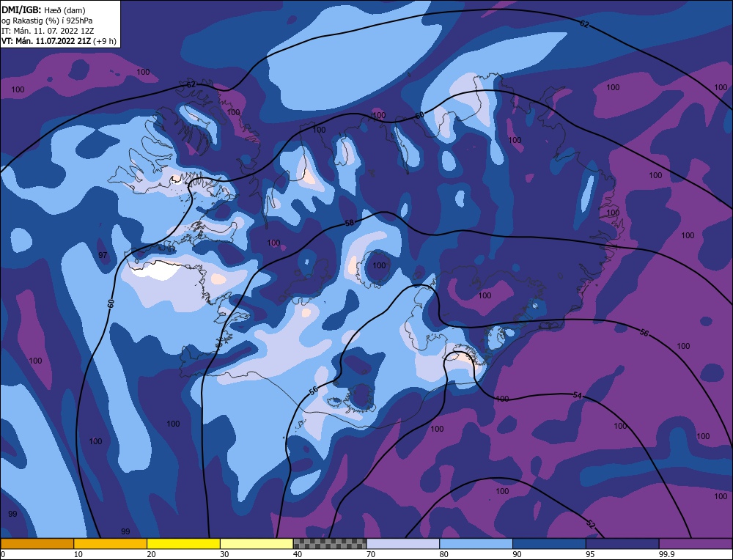The width and height of the screenshot is (733, 560).
Task: Click the legend scale value "0"
Action: pos(3,554)
